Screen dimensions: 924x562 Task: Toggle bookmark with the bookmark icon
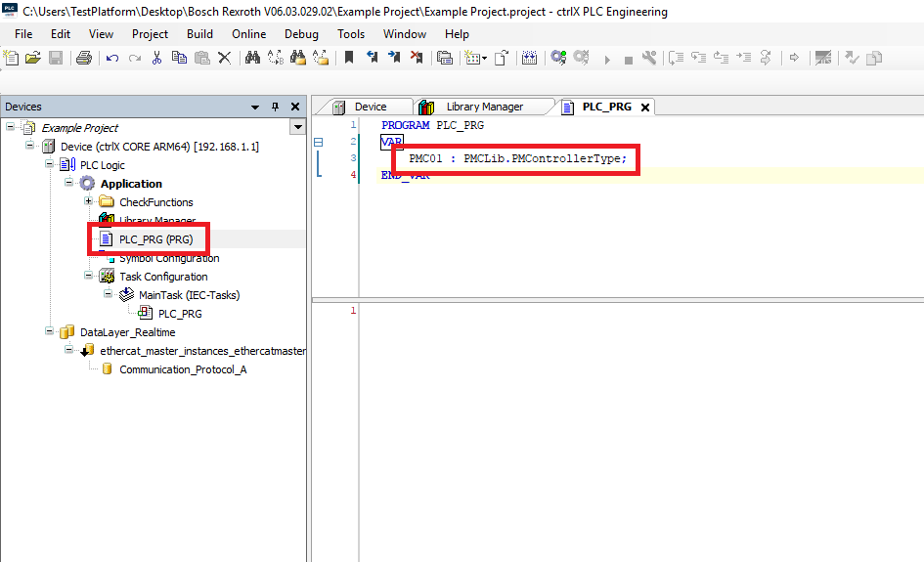(349, 59)
